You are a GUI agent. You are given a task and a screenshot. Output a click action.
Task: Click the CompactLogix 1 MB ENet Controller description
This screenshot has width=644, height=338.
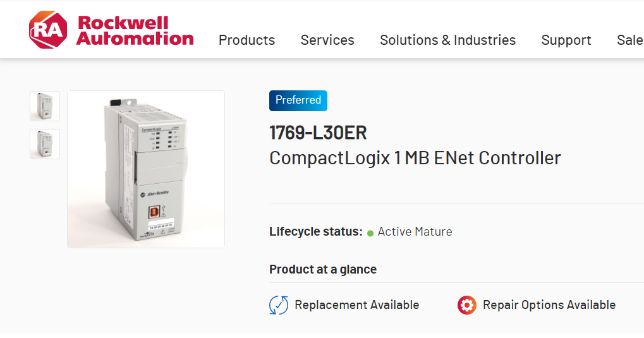tap(415, 157)
